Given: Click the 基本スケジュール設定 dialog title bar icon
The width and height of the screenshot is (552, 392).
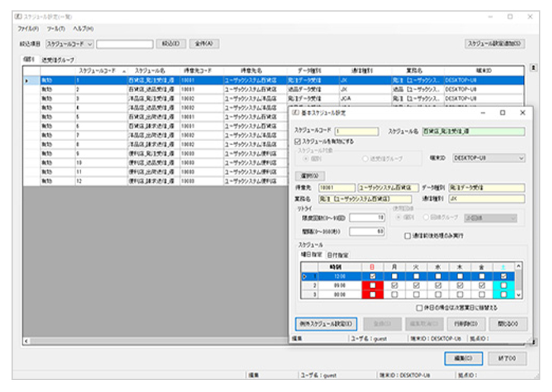Looking at the screenshot, I should coord(296,113).
